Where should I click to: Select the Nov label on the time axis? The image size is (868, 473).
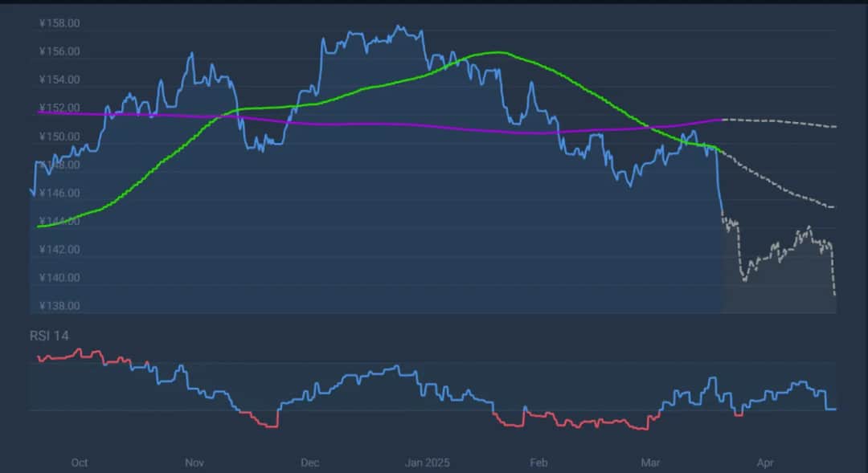[x=194, y=463]
